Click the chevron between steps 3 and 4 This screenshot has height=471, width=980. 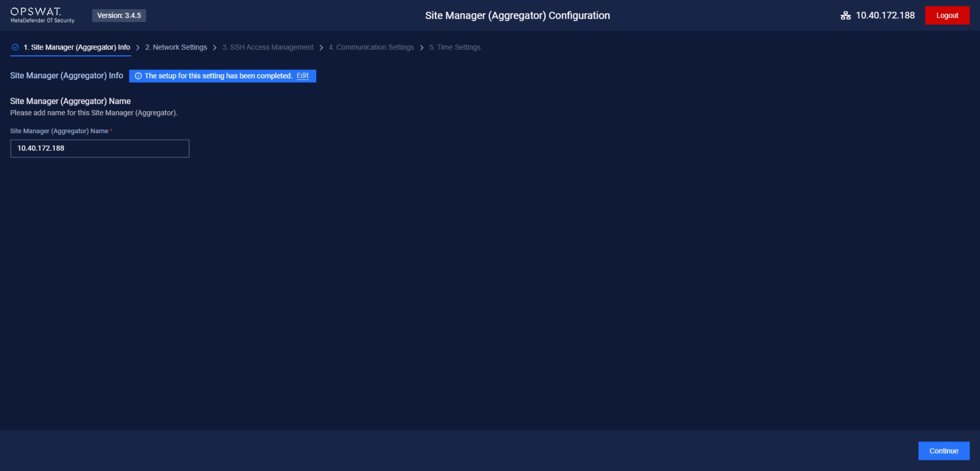321,48
